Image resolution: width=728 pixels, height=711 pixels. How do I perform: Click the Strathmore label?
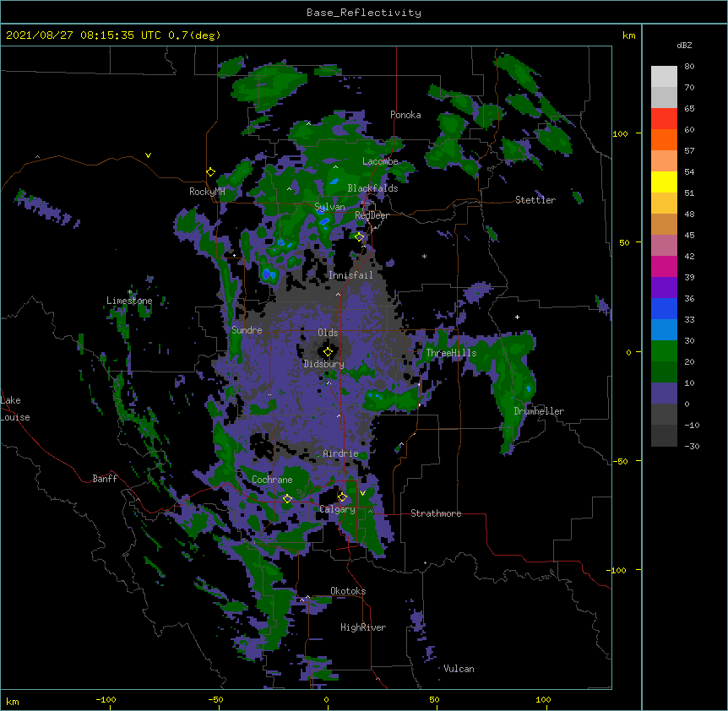coord(436,513)
